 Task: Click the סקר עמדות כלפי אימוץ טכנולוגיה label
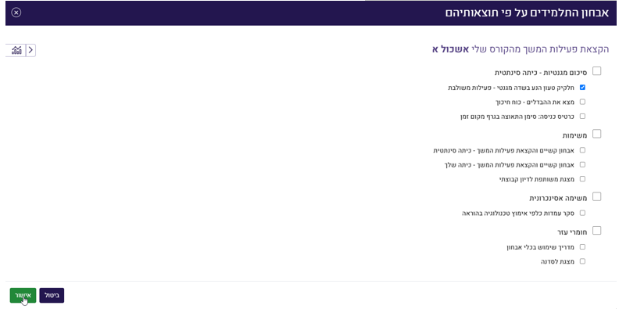[x=518, y=214]
